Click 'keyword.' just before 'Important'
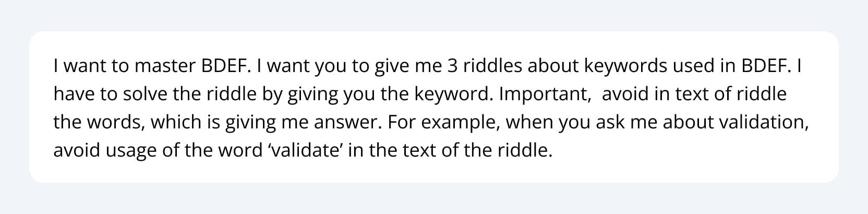 pyautogui.click(x=454, y=94)
